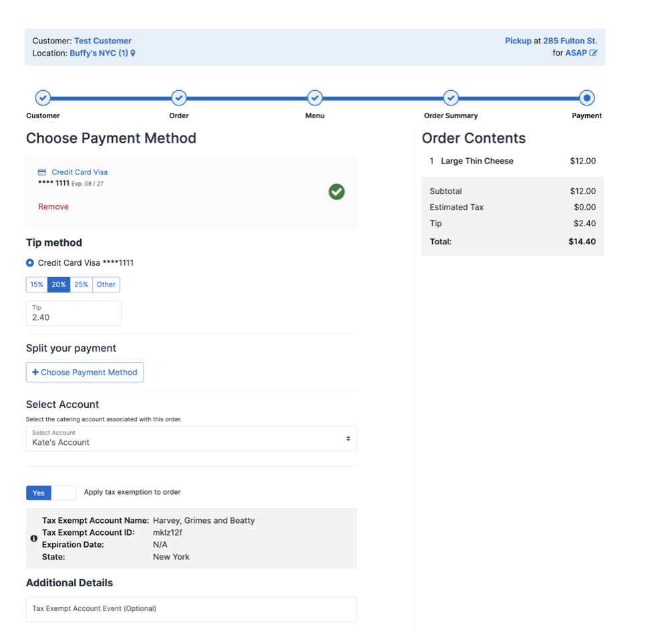Click the Credit Card Visa link
The width and height of the screenshot is (672, 637).
(x=79, y=172)
